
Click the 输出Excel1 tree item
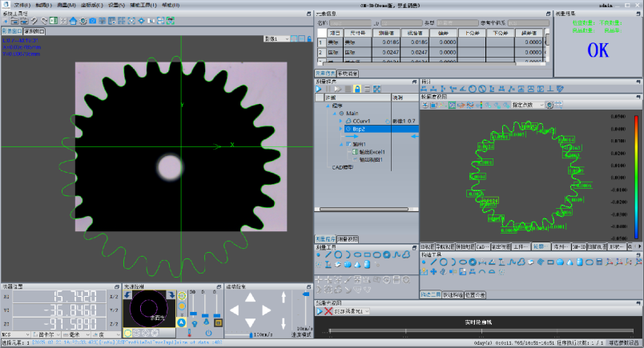[x=372, y=151]
